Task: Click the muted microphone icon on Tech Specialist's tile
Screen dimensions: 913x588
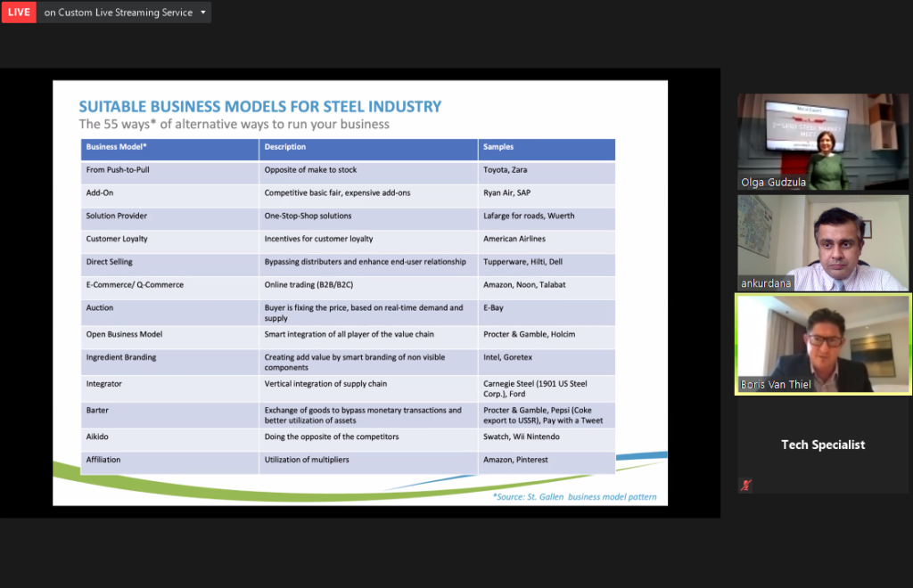Action: pyautogui.click(x=745, y=485)
